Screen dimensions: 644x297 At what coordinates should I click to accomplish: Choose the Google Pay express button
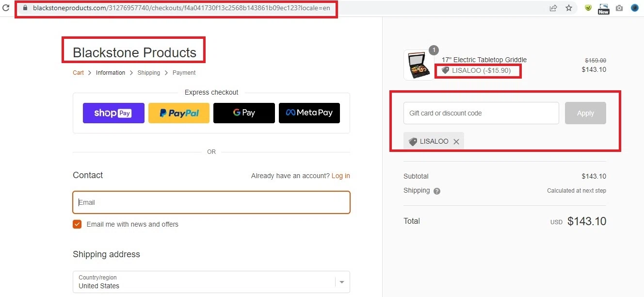(x=244, y=113)
